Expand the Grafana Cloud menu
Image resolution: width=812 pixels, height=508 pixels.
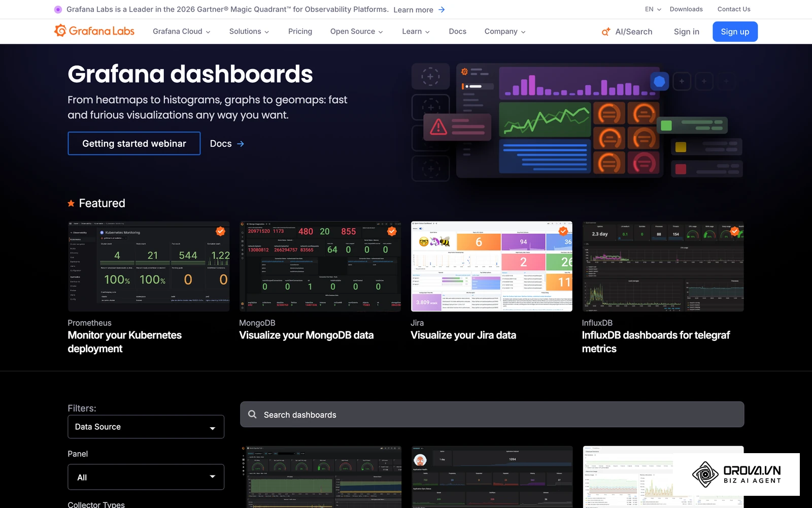tap(182, 31)
